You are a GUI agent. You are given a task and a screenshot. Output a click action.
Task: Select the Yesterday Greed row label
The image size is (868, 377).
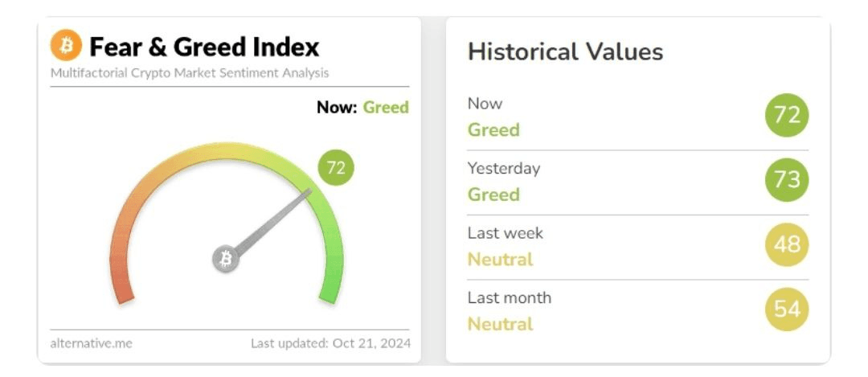coord(504,181)
